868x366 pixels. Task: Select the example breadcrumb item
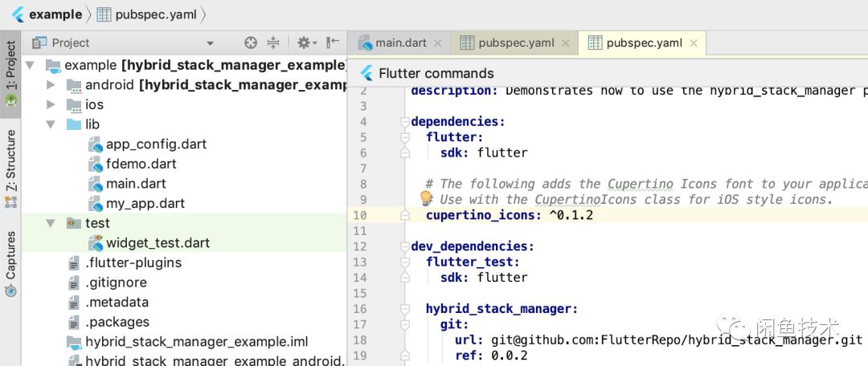click(55, 15)
